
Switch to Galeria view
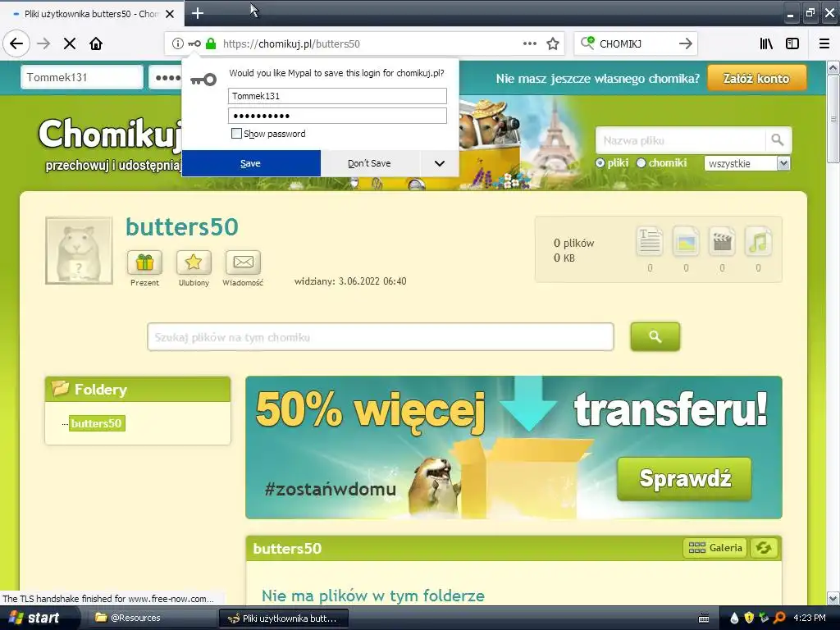pyautogui.click(x=715, y=547)
